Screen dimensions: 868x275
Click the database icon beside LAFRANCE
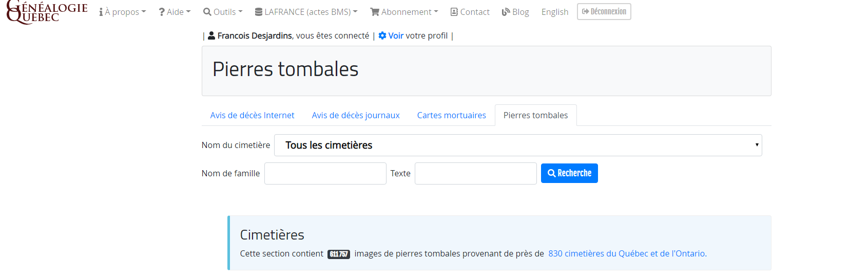(x=259, y=12)
